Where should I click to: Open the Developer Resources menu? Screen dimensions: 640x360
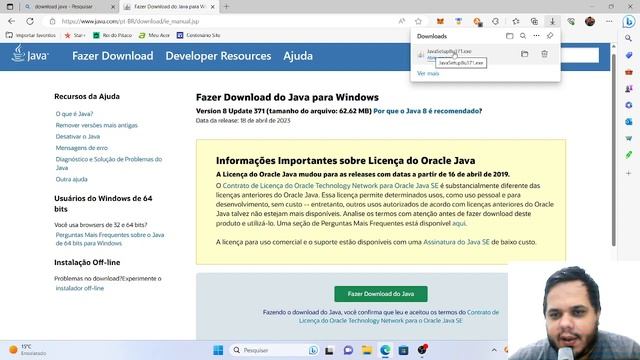click(218, 56)
